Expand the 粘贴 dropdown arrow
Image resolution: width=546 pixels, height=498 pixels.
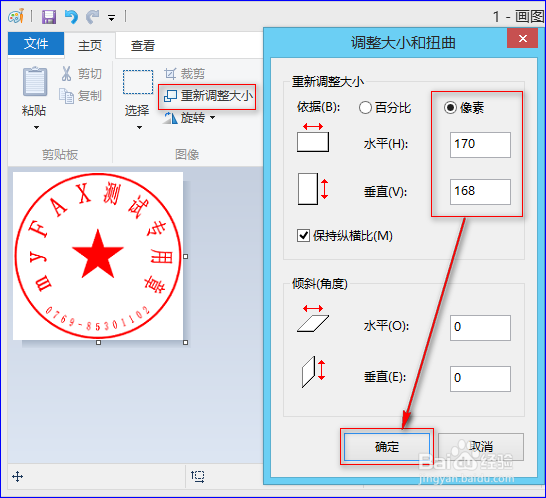coord(36,127)
